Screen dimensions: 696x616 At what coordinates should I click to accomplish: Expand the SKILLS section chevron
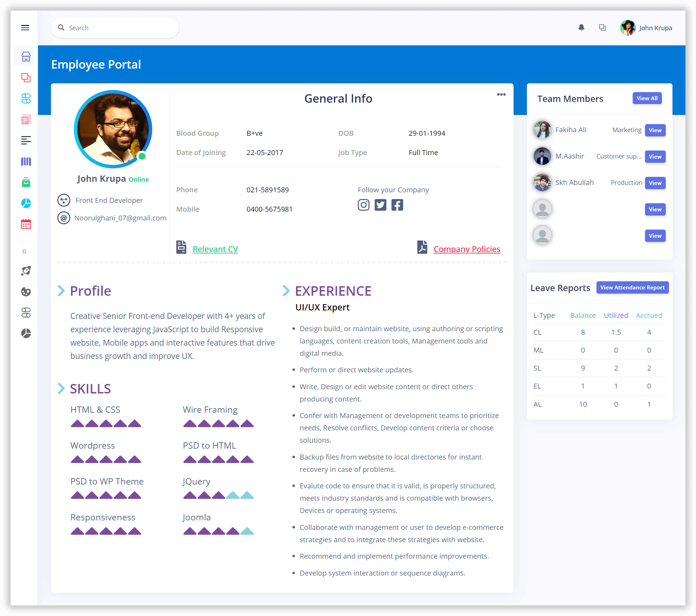(61, 389)
